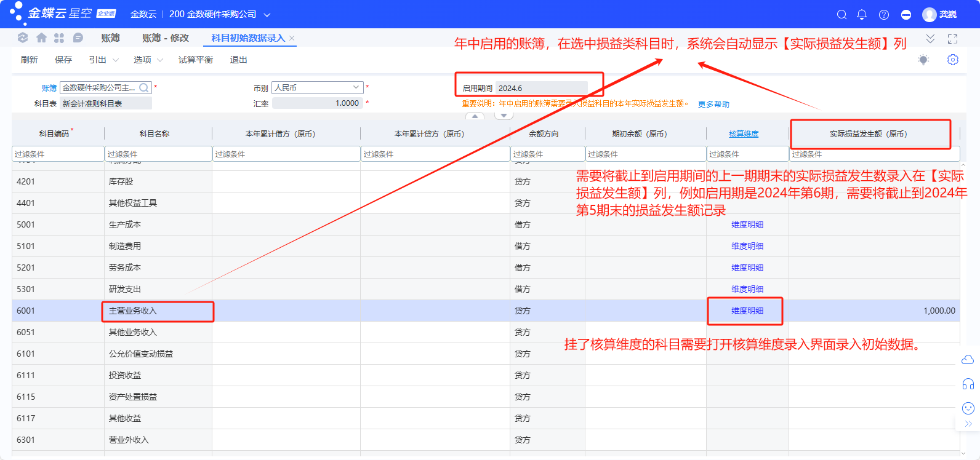Click the home icon in tab bar
Image resolution: width=980 pixels, height=460 pixels.
click(x=41, y=38)
